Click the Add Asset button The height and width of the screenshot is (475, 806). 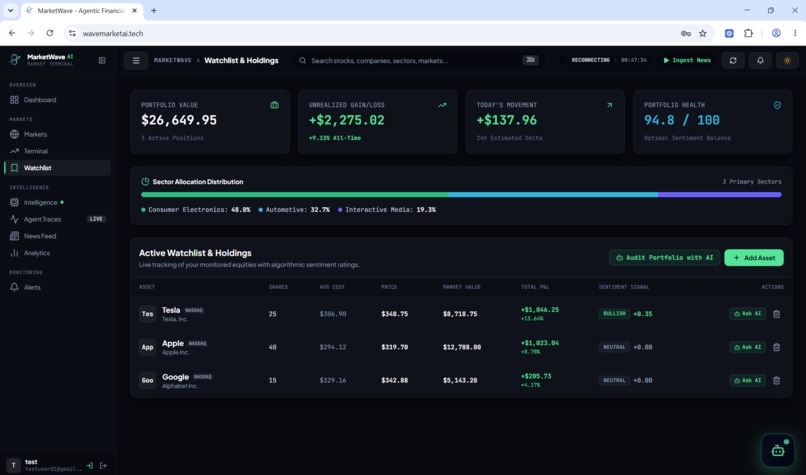[x=754, y=258]
